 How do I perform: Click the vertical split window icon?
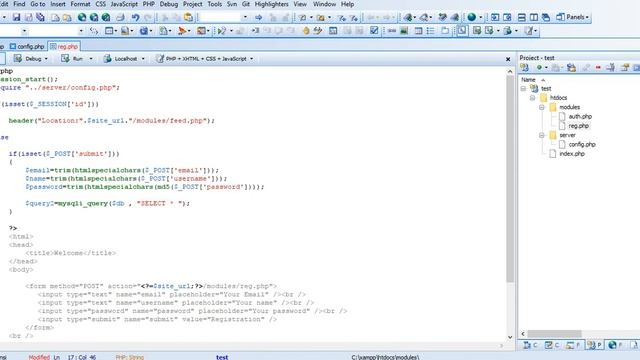(533, 18)
